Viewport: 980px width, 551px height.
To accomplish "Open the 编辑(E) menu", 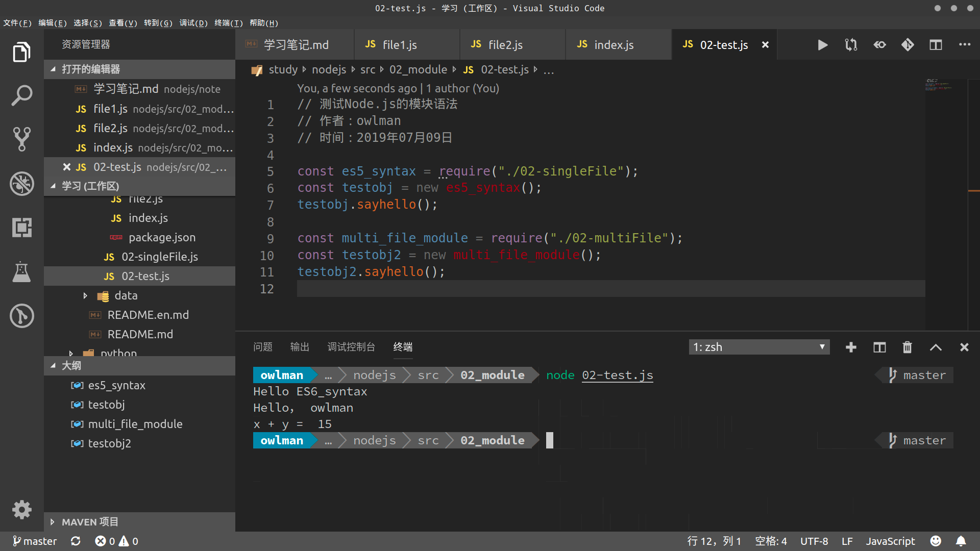I will point(53,23).
